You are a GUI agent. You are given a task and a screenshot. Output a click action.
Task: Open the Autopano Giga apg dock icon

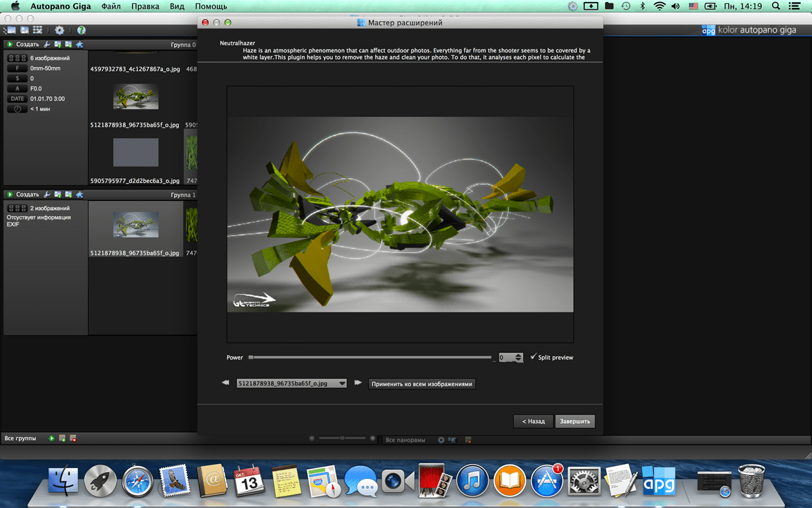[658, 480]
